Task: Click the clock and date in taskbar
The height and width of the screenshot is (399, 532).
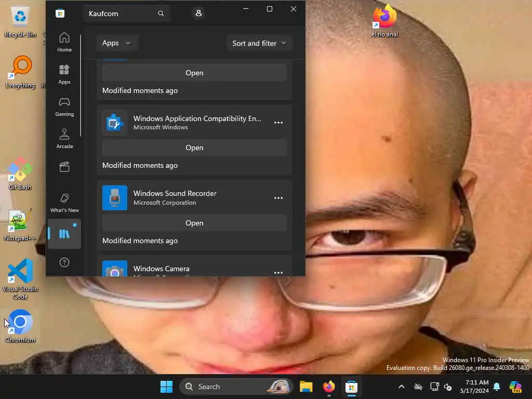Action: tap(474, 387)
